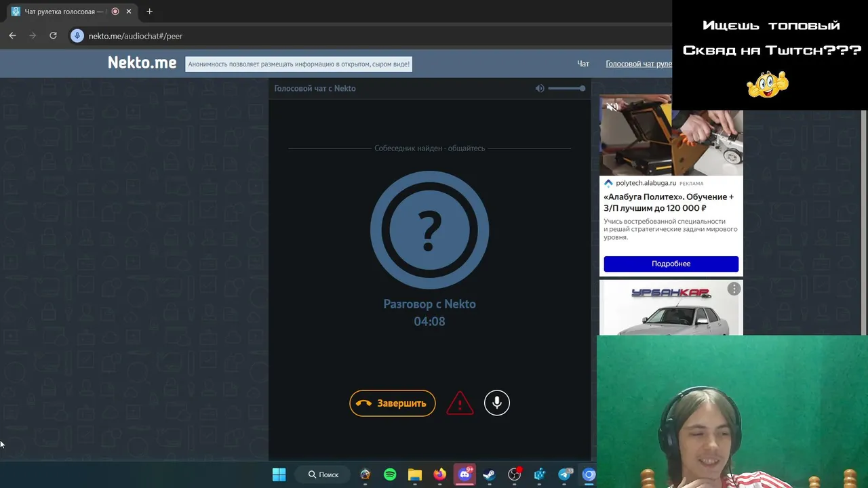This screenshot has height=488, width=868.
Task: Close the Чат рулетка голосовая tab
Action: [x=129, y=12]
